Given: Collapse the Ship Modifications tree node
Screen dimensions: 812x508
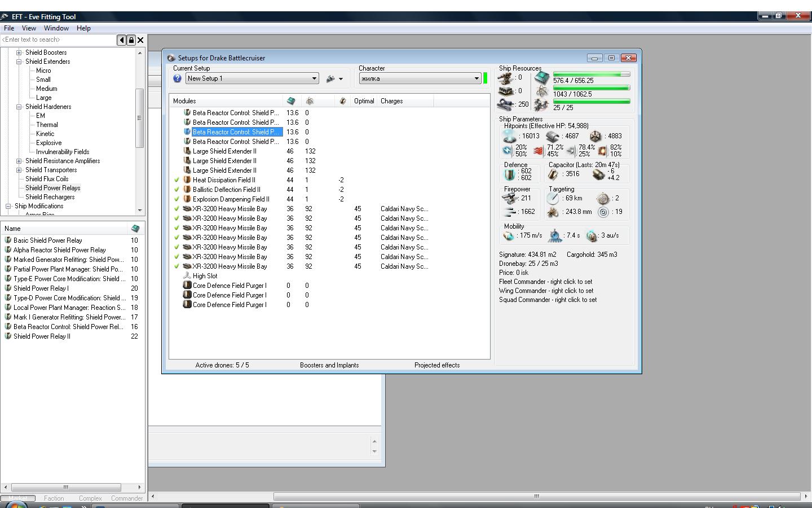Looking at the screenshot, I should click(x=8, y=206).
